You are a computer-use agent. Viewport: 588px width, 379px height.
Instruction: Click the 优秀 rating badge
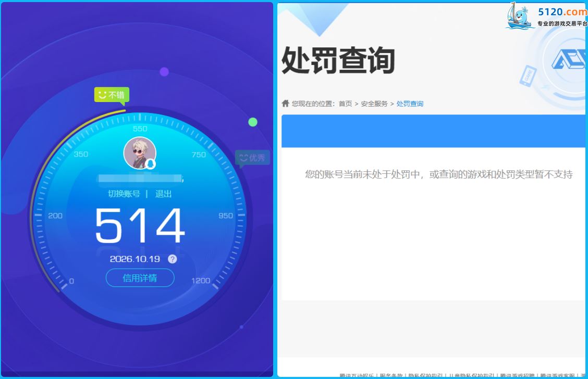(252, 158)
